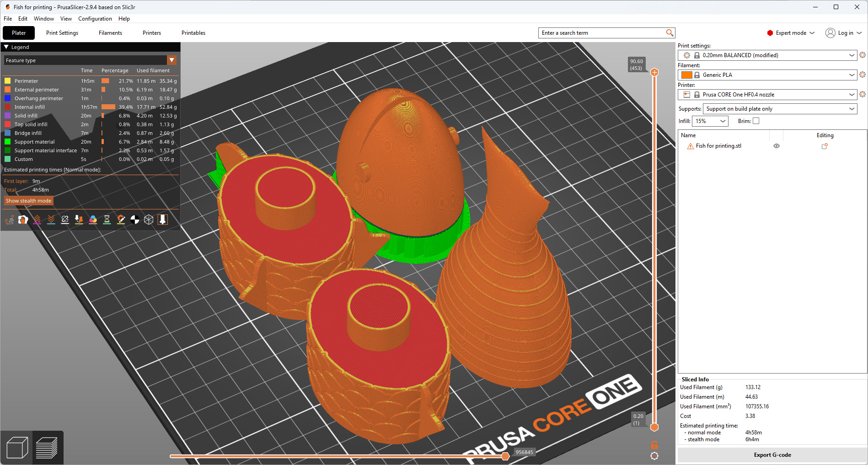The width and height of the screenshot is (868, 465).
Task: Open the Feature type dropdown
Action: click(x=90, y=60)
